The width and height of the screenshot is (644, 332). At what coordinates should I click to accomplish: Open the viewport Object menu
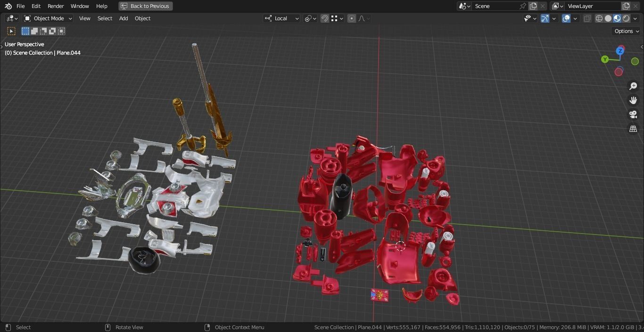click(143, 18)
